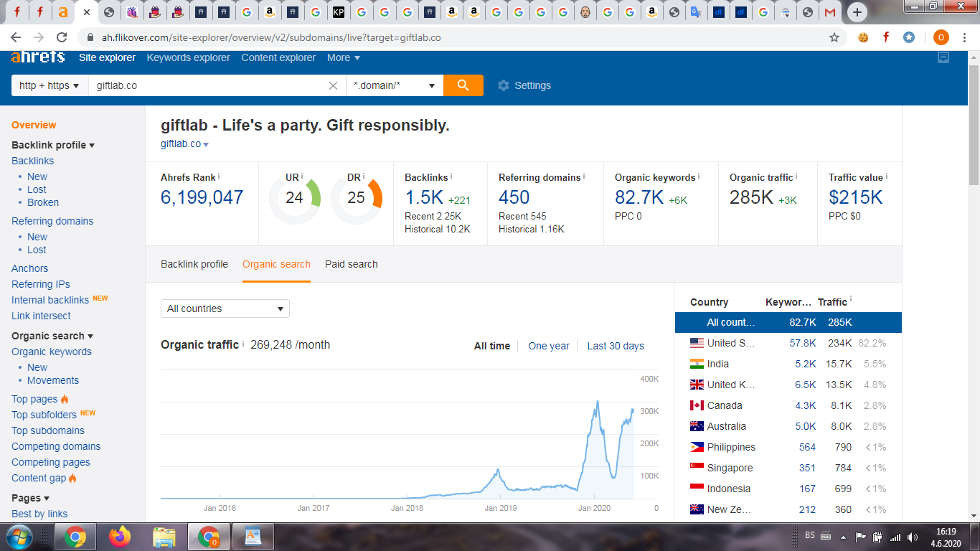Image resolution: width=980 pixels, height=551 pixels.
Task: Open Anchors report in sidebar
Action: click(x=30, y=268)
